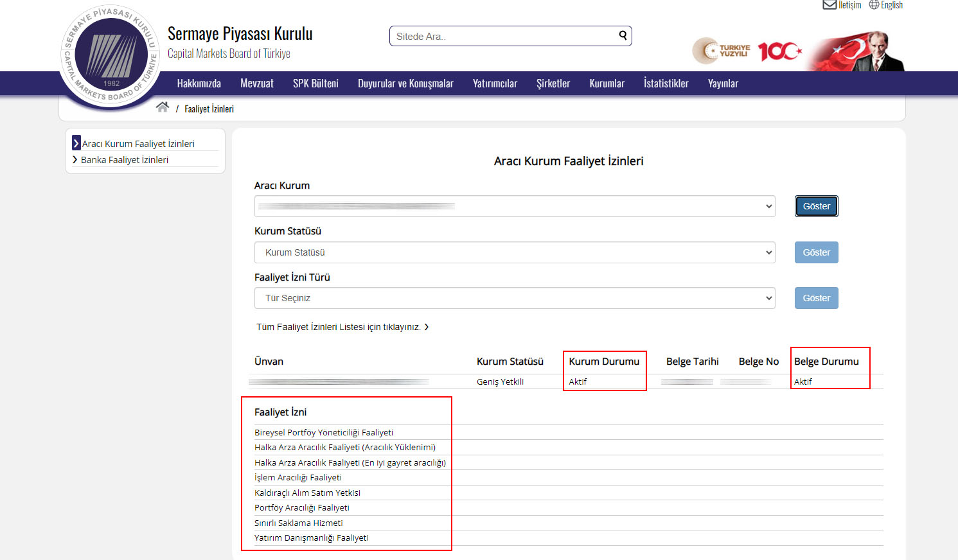The width and height of the screenshot is (958, 560).
Task: Click the SPK circular logo
Action: [111, 57]
